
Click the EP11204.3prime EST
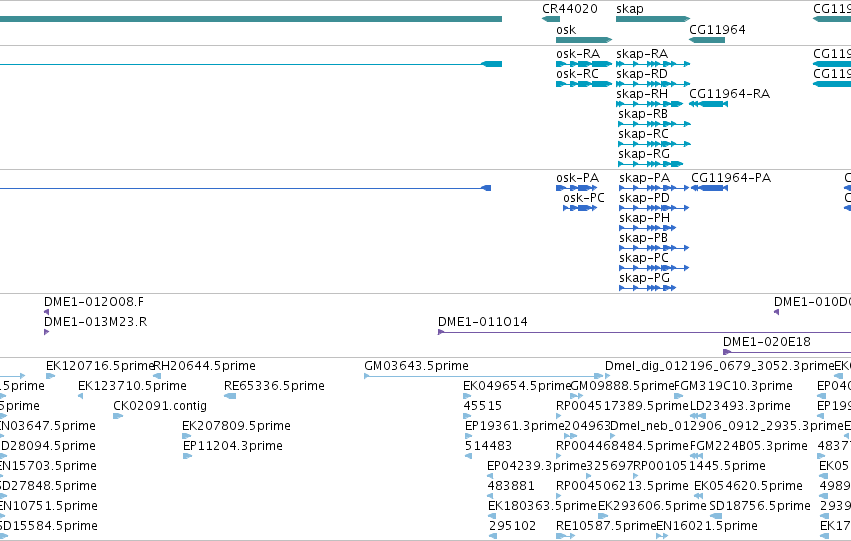[188, 456]
